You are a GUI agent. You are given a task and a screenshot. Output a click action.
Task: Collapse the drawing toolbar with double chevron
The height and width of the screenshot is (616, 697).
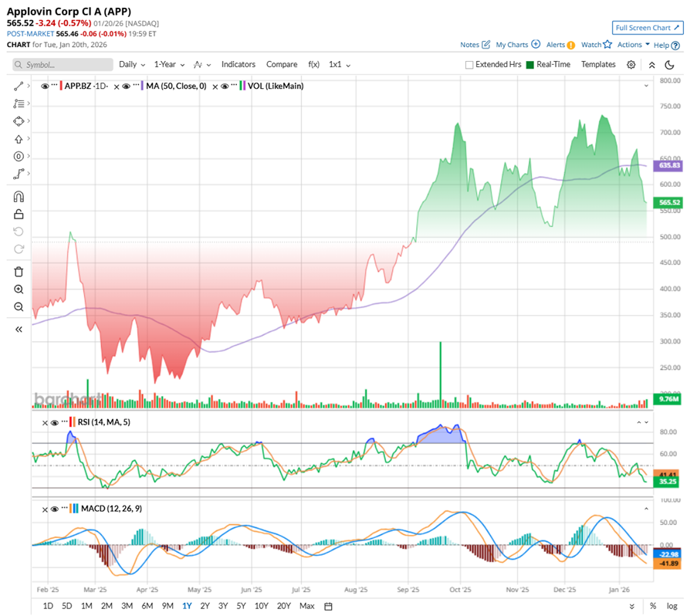[x=19, y=330]
